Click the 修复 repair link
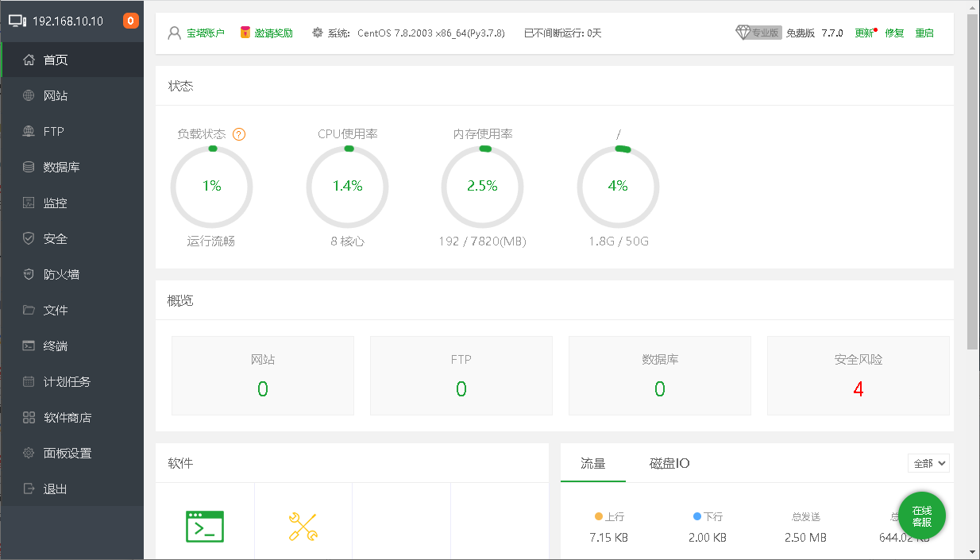Viewport: 980px width, 560px height. (894, 33)
